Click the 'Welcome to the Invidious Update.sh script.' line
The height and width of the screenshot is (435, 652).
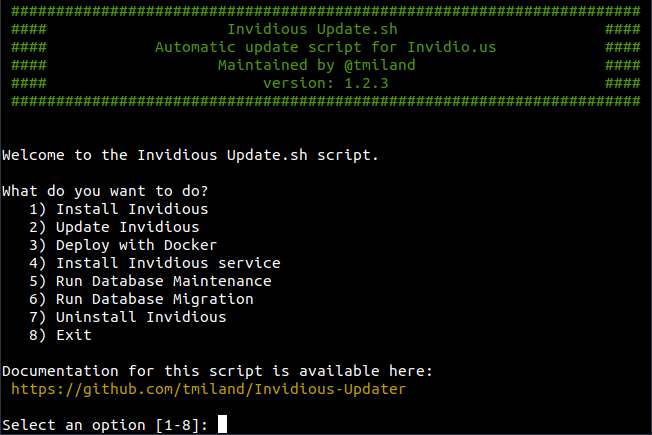click(x=190, y=155)
